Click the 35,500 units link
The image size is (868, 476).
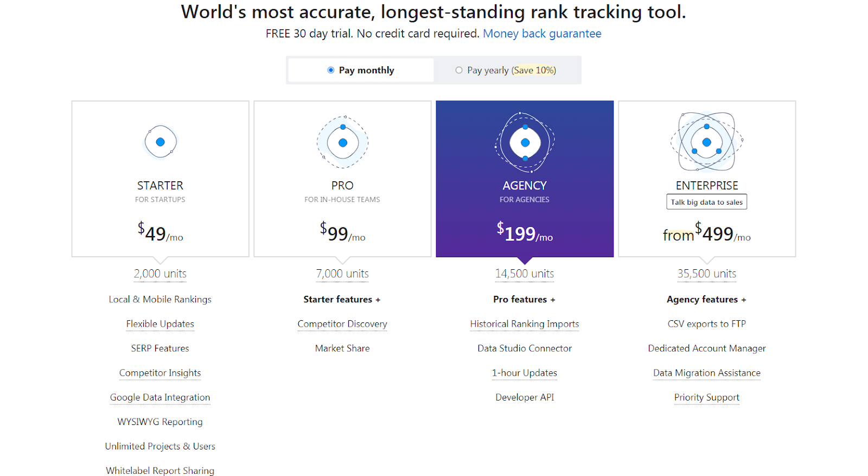tap(706, 274)
